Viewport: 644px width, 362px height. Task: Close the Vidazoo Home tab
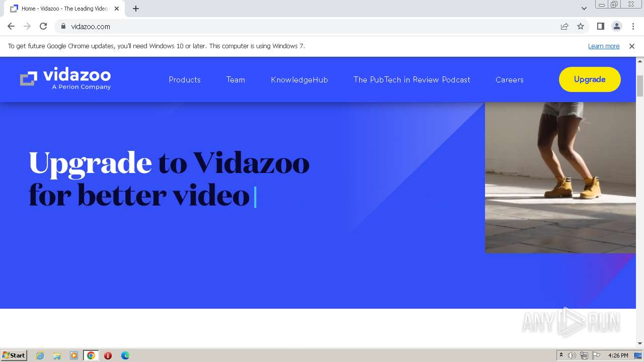[x=116, y=9]
